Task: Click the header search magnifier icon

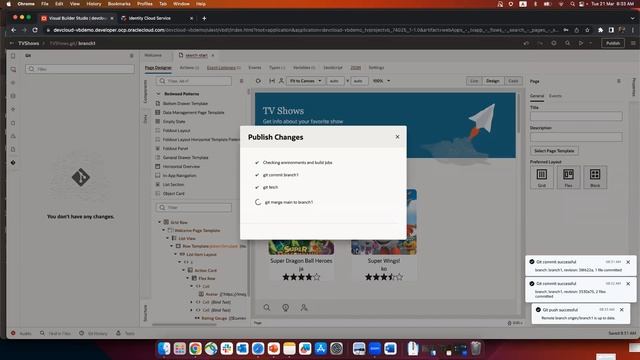Action: pyautogui.click(x=567, y=43)
